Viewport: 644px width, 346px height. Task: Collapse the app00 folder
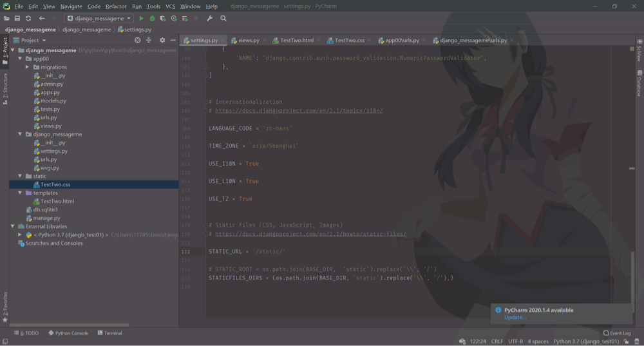pos(20,59)
